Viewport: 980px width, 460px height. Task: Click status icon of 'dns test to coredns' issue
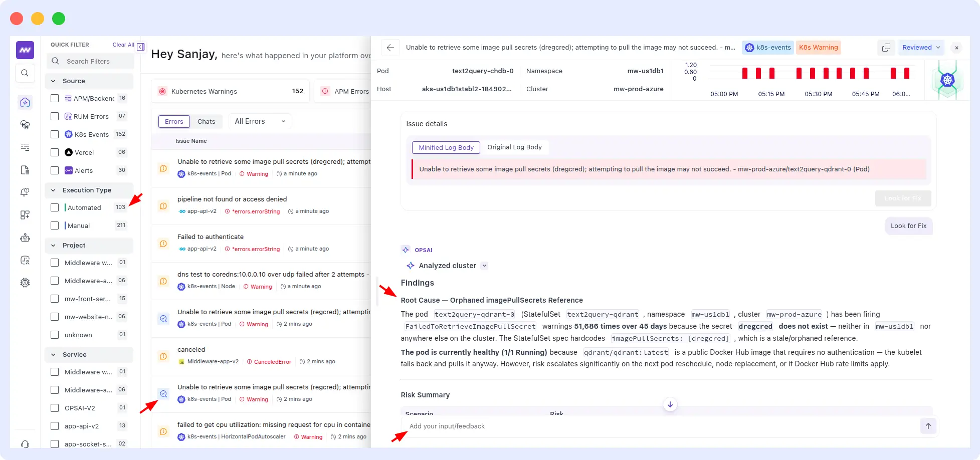[163, 281]
